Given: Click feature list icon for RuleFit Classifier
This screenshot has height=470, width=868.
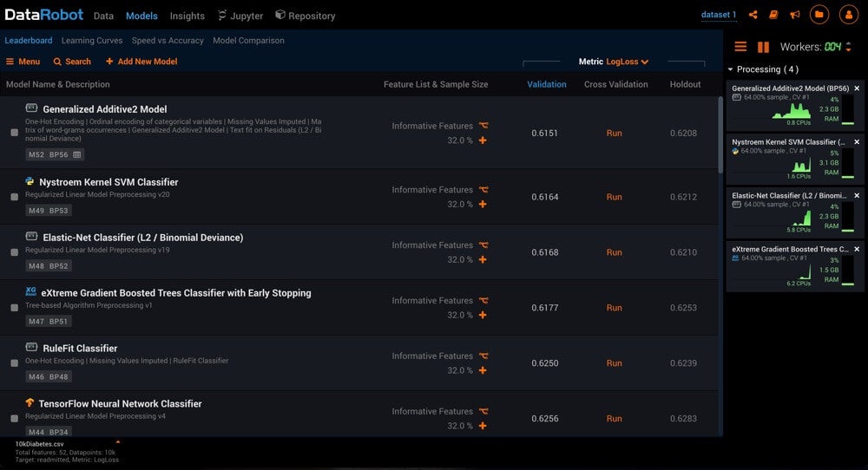Looking at the screenshot, I should coord(483,356).
